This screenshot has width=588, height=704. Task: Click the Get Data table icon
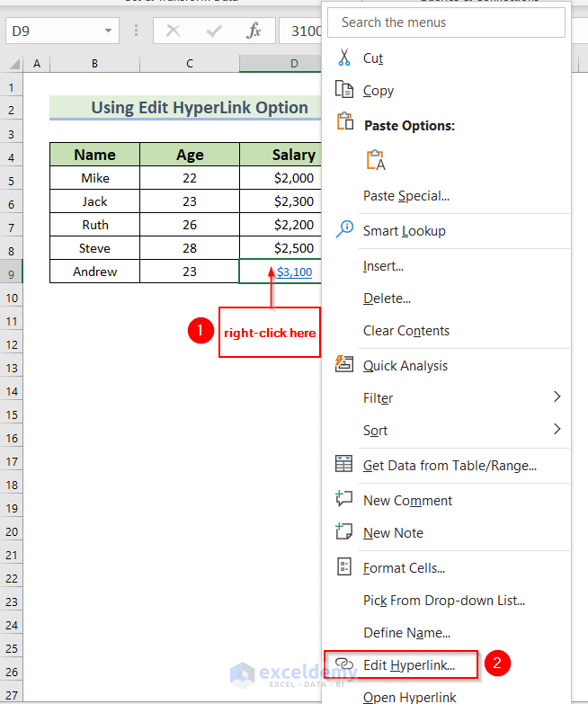point(343,463)
